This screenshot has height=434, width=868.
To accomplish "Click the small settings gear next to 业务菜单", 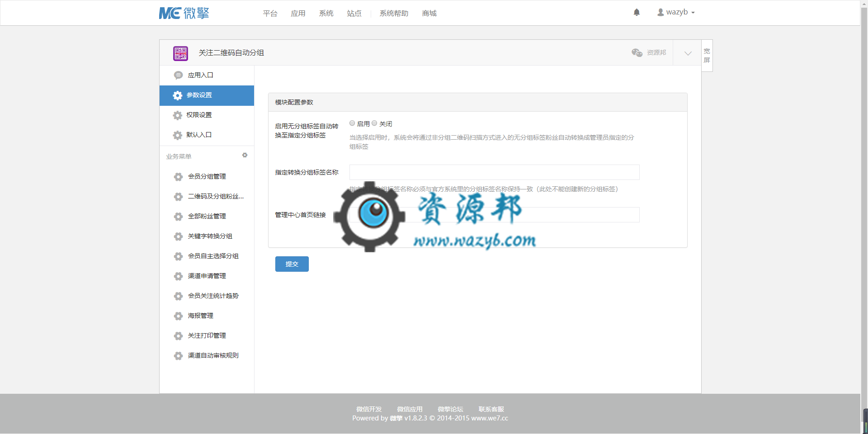I will click(245, 155).
